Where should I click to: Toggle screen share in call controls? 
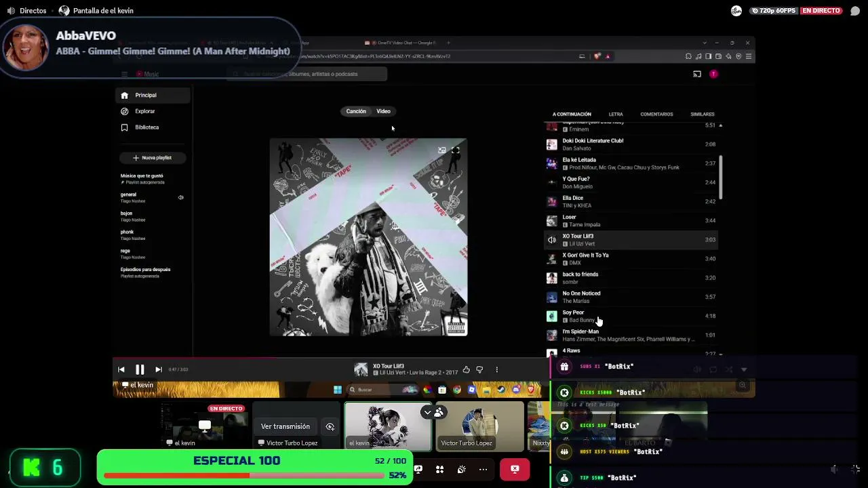click(x=418, y=469)
